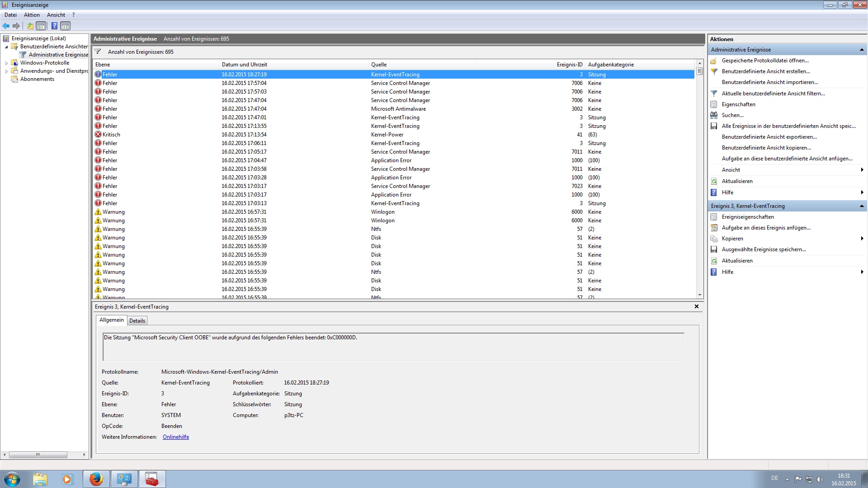The height and width of the screenshot is (488, 868).
Task: Click the filter funnel above event list
Action: (98, 52)
